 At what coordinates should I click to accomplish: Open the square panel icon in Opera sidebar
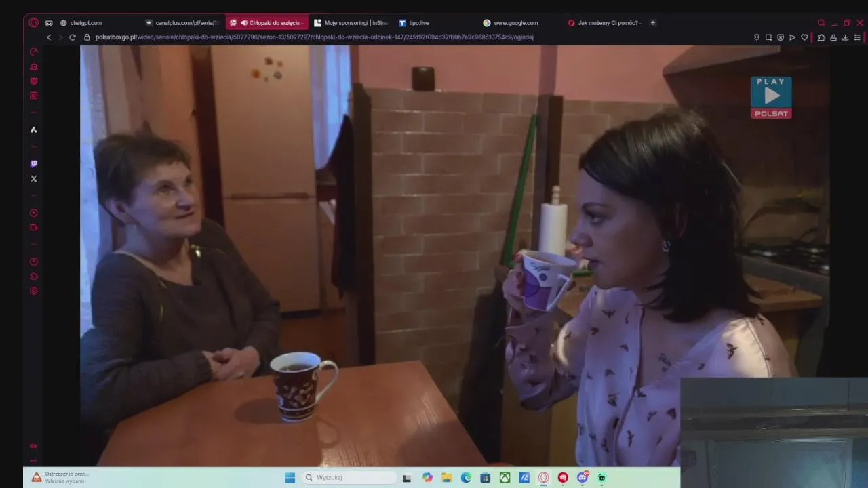pos(34,96)
